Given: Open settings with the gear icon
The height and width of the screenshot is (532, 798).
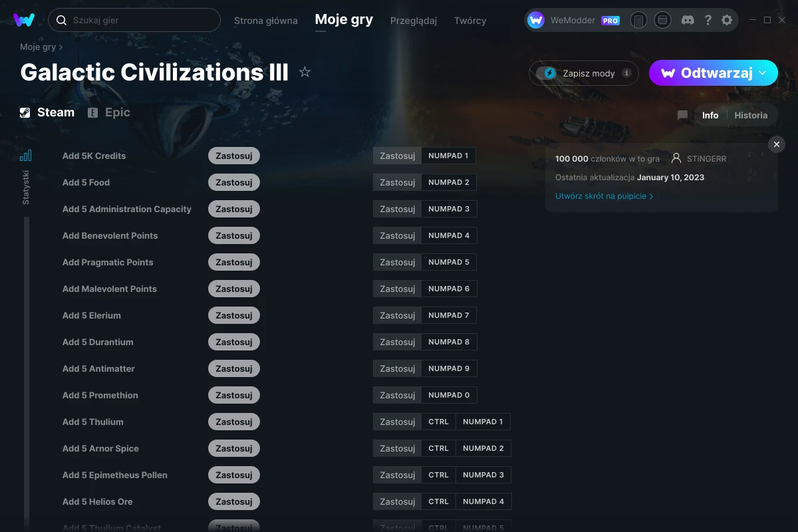Looking at the screenshot, I should [727, 20].
